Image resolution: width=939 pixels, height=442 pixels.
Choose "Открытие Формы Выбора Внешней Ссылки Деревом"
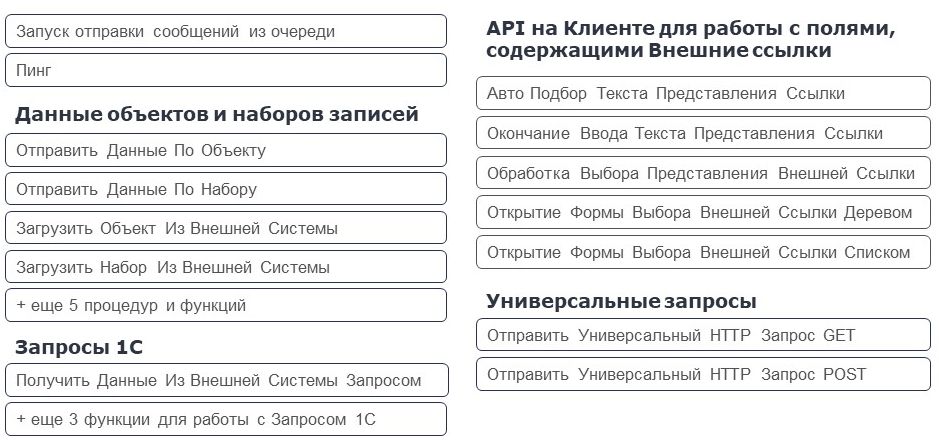(x=703, y=212)
